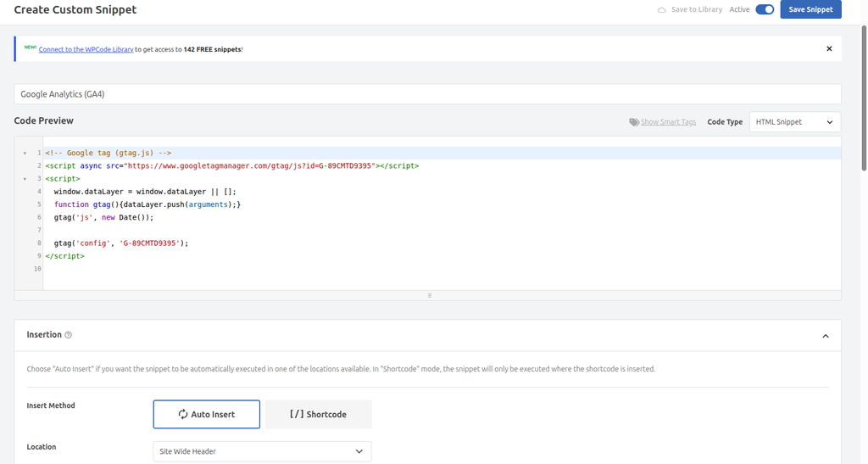Viewport: 868px width, 464px height.
Task: Click the Save to Library cloud icon
Action: coord(661,10)
